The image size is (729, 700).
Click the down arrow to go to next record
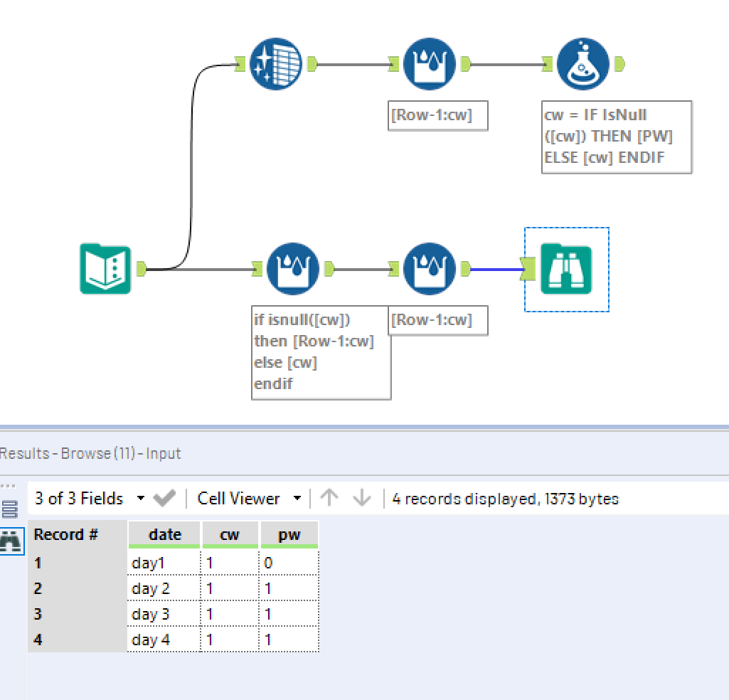[361, 498]
